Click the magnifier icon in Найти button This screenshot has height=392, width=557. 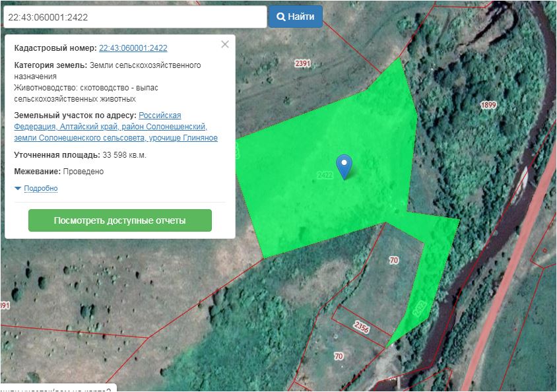pyautogui.click(x=280, y=16)
